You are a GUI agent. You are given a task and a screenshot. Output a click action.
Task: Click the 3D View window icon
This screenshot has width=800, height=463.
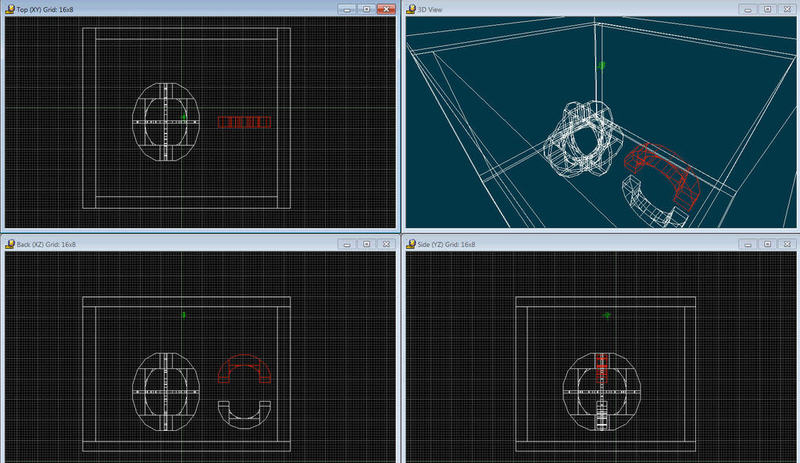[410, 8]
